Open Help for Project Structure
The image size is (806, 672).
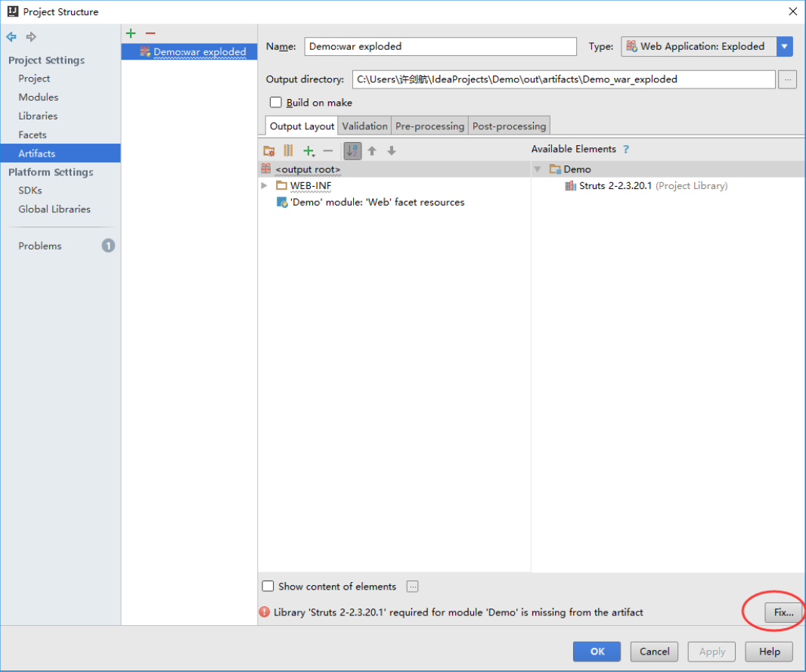[x=769, y=652]
